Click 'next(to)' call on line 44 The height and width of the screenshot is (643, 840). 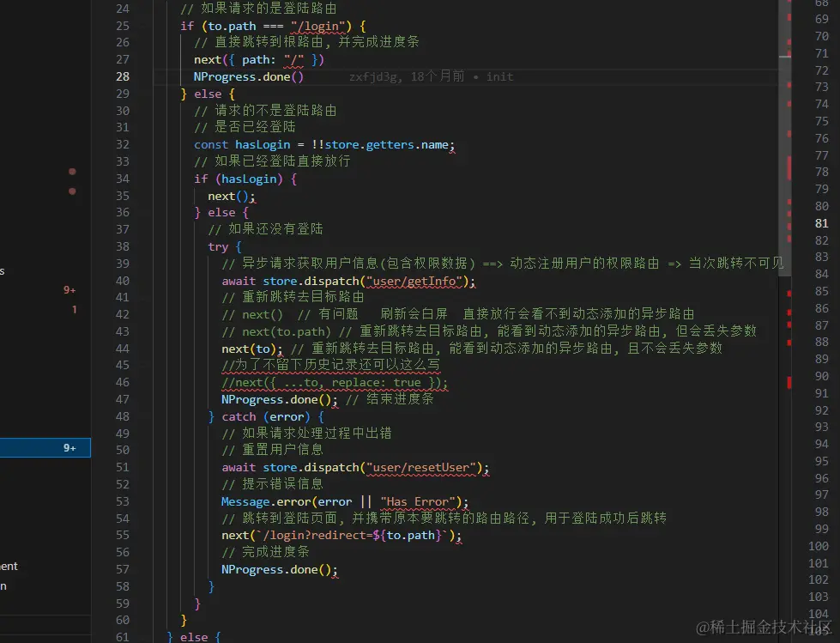pos(249,349)
